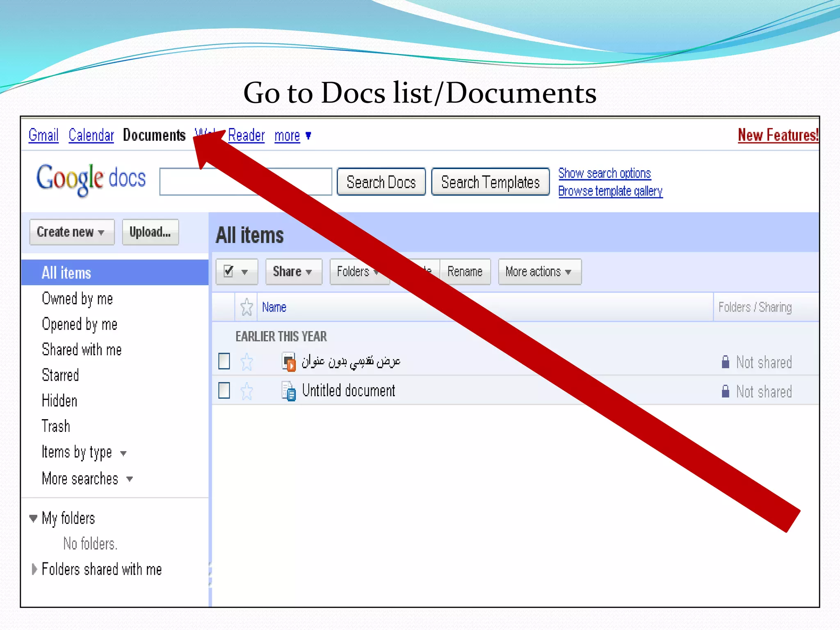
Task: Click the No folders. text
Action: point(90,544)
